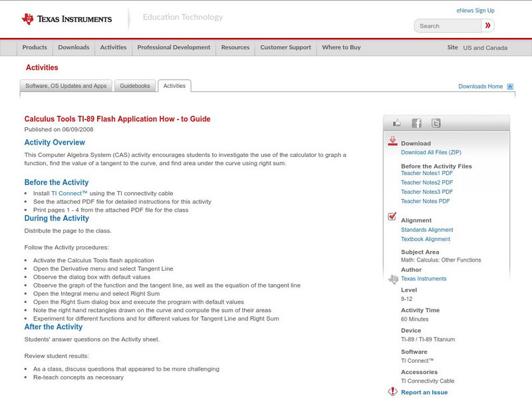Image resolution: width=532 pixels, height=398 pixels.
Task: Open the Standards Alignment link
Action: click(427, 230)
